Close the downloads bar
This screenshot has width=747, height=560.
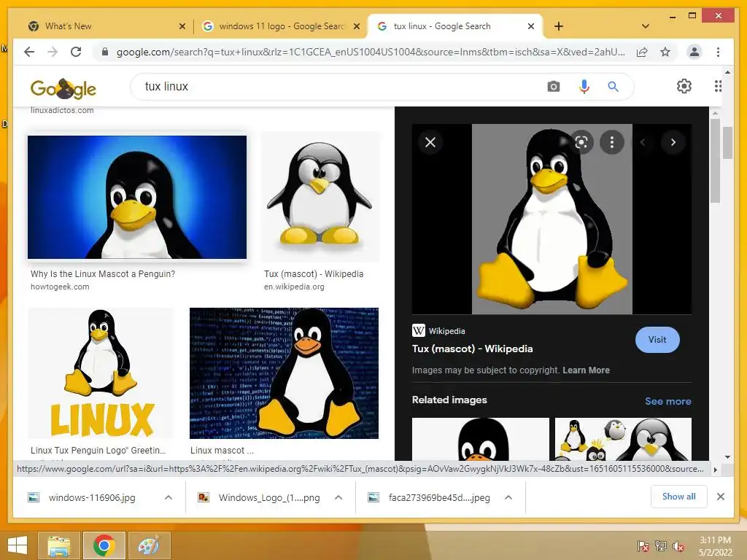[x=721, y=497]
